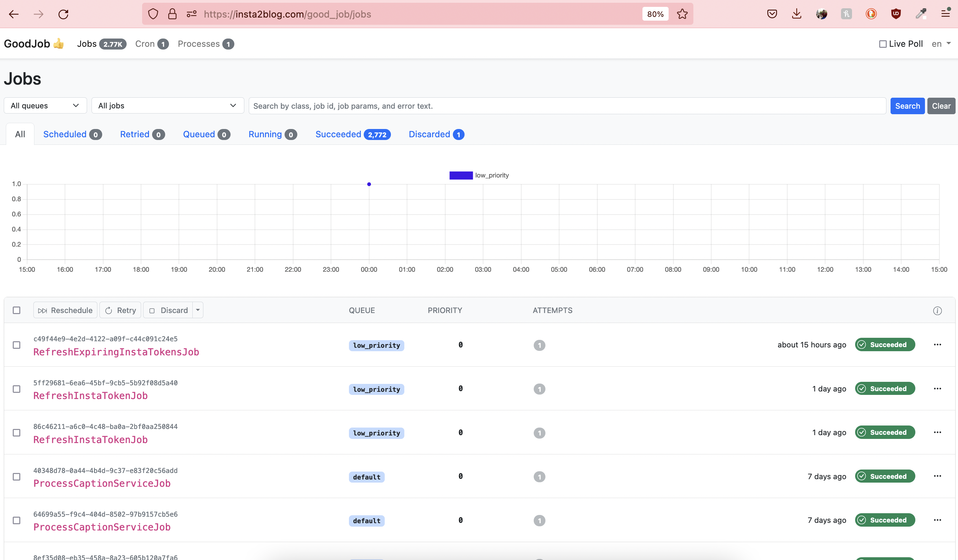Open the Cron navigation item
The height and width of the screenshot is (560, 958).
(x=145, y=44)
